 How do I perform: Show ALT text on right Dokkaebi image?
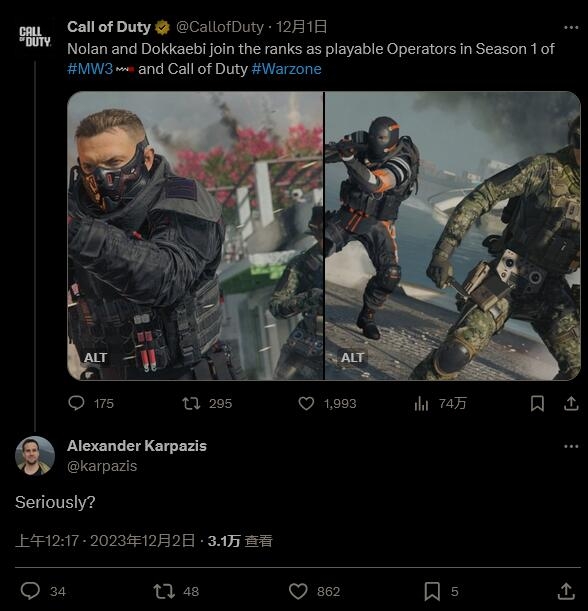pyautogui.click(x=352, y=357)
